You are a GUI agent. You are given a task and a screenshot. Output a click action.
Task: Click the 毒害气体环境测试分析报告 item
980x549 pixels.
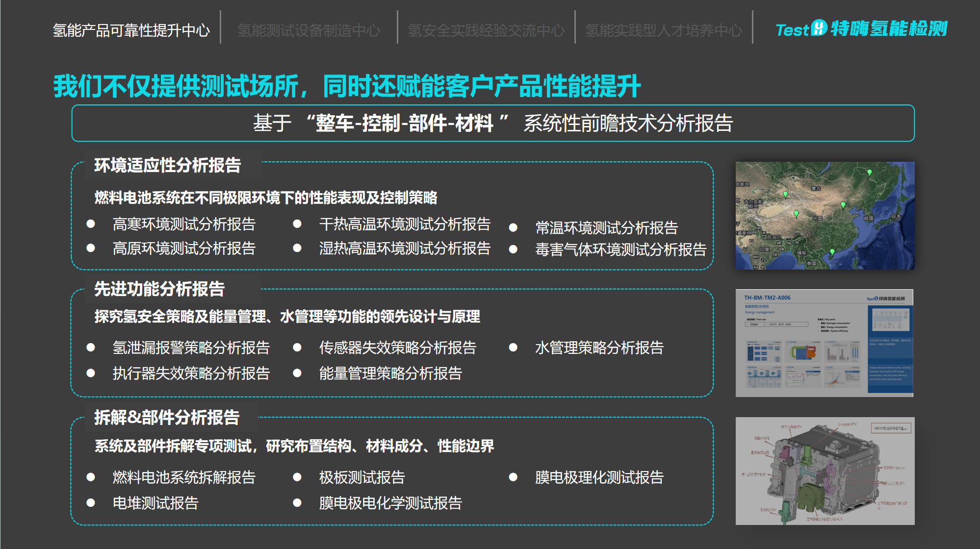point(620,250)
